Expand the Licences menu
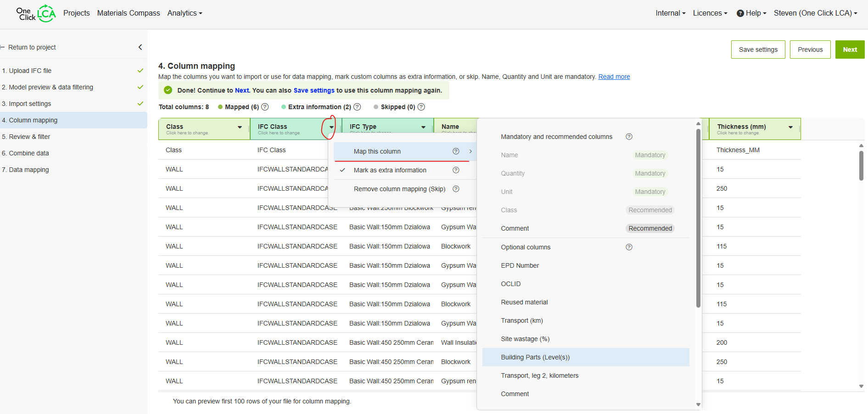 (710, 13)
